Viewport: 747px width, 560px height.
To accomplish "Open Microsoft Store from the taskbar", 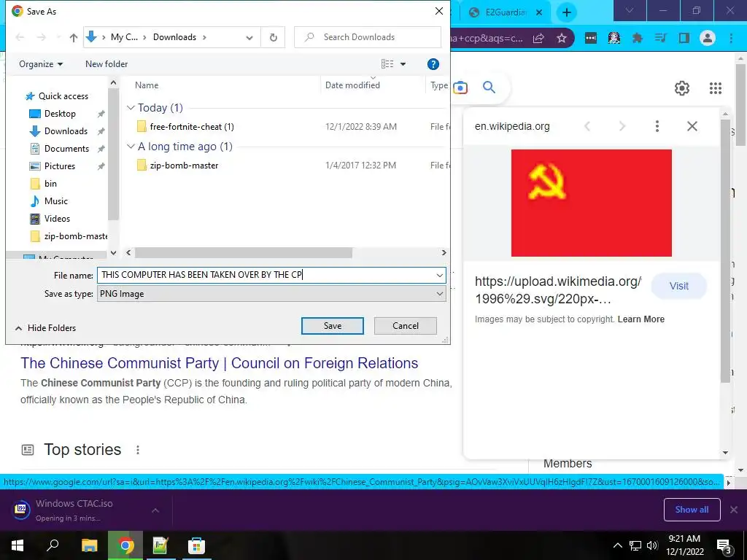I will (x=196, y=545).
